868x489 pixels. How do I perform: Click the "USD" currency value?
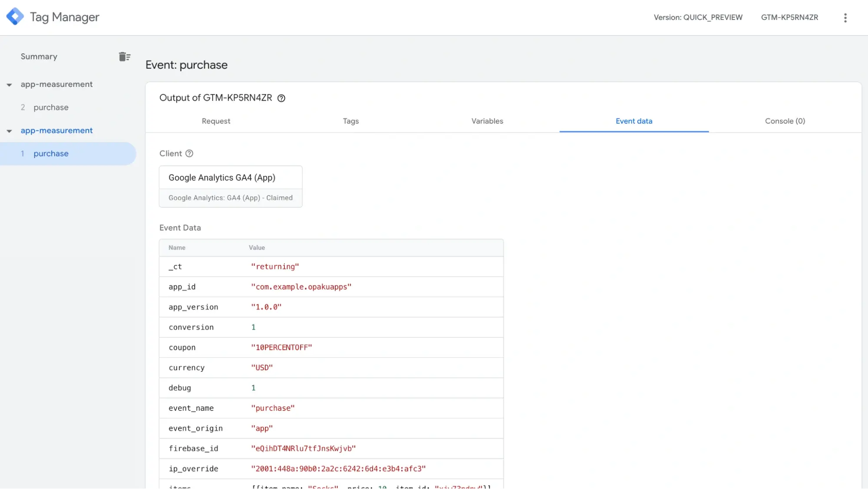pos(262,368)
